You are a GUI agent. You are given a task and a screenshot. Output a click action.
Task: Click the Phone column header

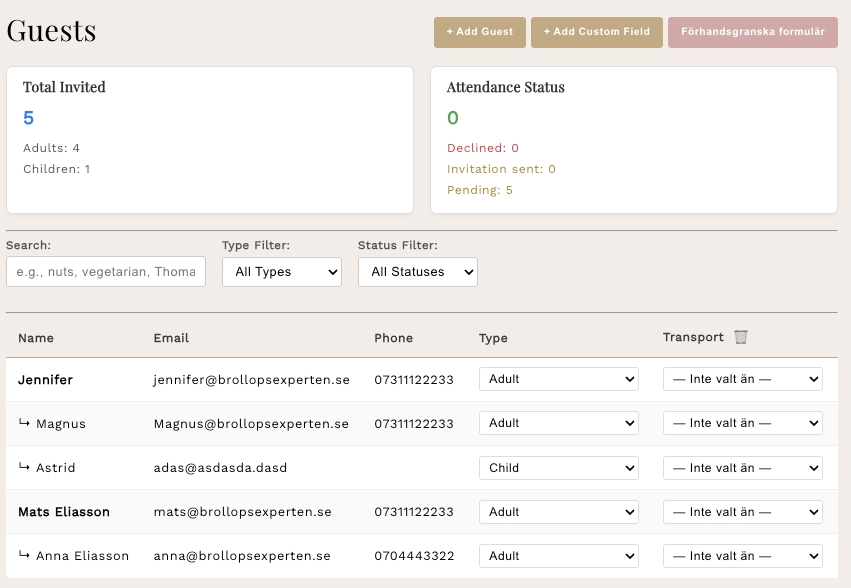pyautogui.click(x=393, y=338)
